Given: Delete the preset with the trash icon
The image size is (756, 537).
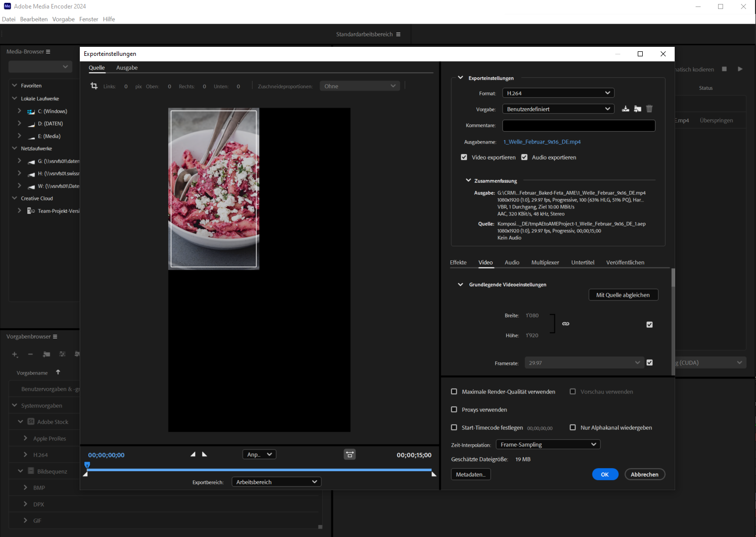Looking at the screenshot, I should (649, 109).
